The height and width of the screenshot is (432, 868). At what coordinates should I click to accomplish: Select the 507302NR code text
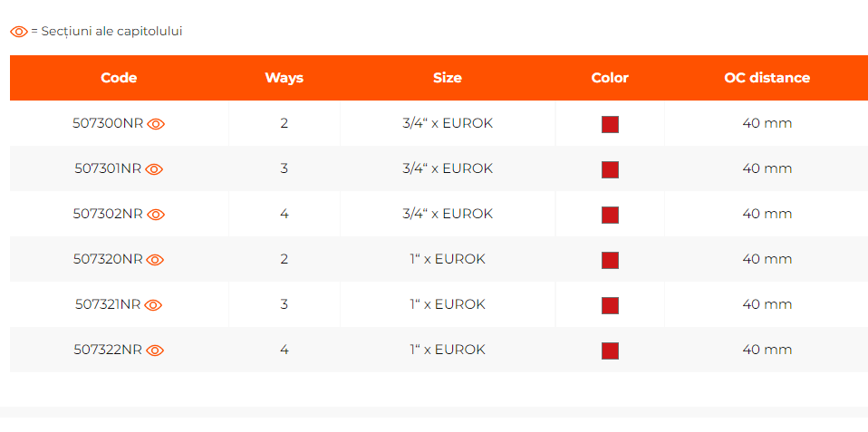pyautogui.click(x=108, y=215)
